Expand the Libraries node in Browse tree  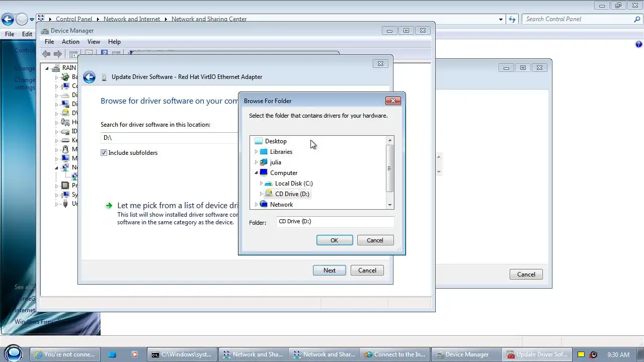(256, 152)
